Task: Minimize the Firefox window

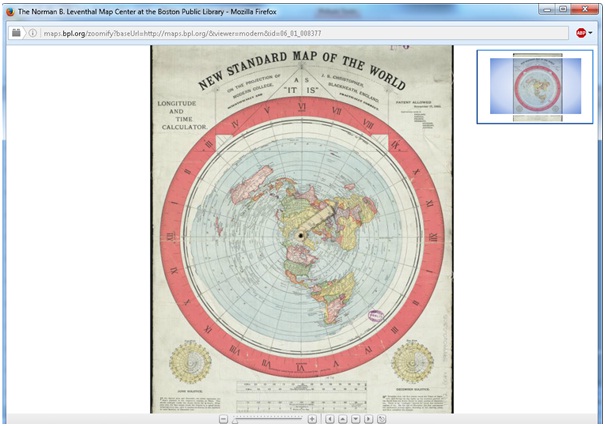Action: 548,8
